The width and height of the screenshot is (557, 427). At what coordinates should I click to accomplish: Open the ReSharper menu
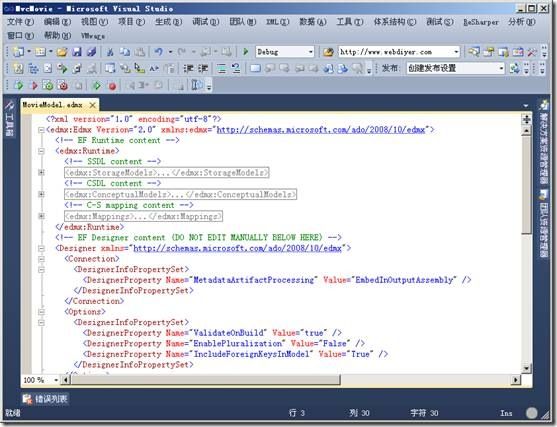pyautogui.click(x=481, y=22)
